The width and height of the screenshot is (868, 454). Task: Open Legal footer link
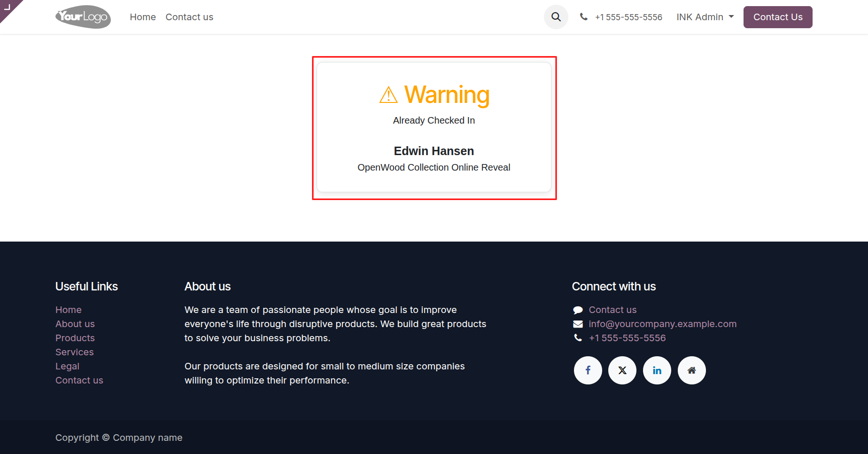pos(67,366)
